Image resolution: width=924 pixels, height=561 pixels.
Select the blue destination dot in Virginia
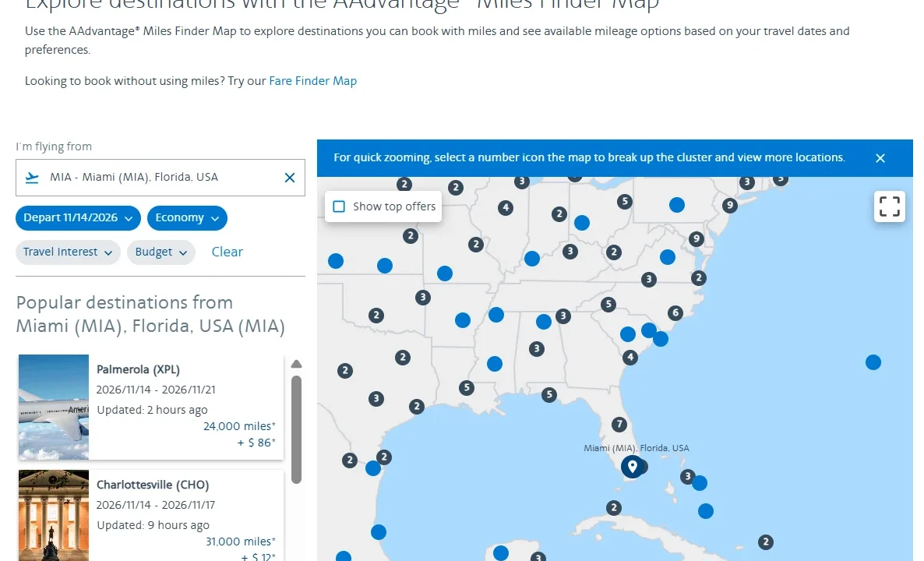coord(667,257)
